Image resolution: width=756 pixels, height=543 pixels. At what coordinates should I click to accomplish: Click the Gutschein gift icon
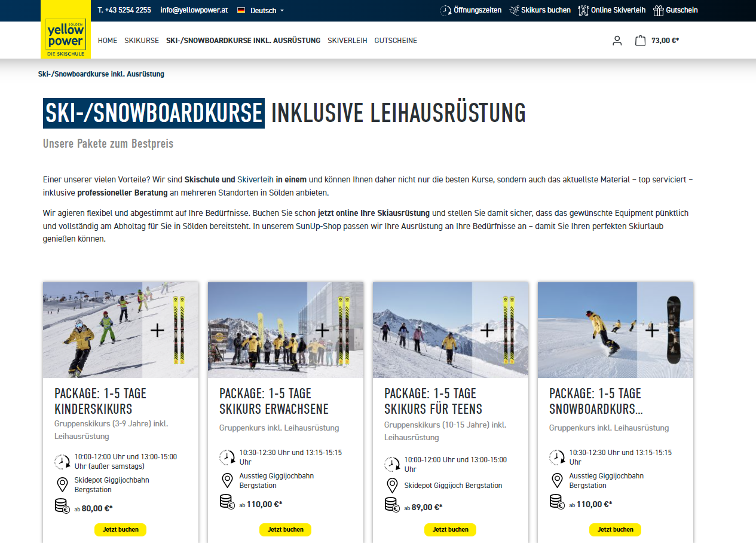click(658, 10)
